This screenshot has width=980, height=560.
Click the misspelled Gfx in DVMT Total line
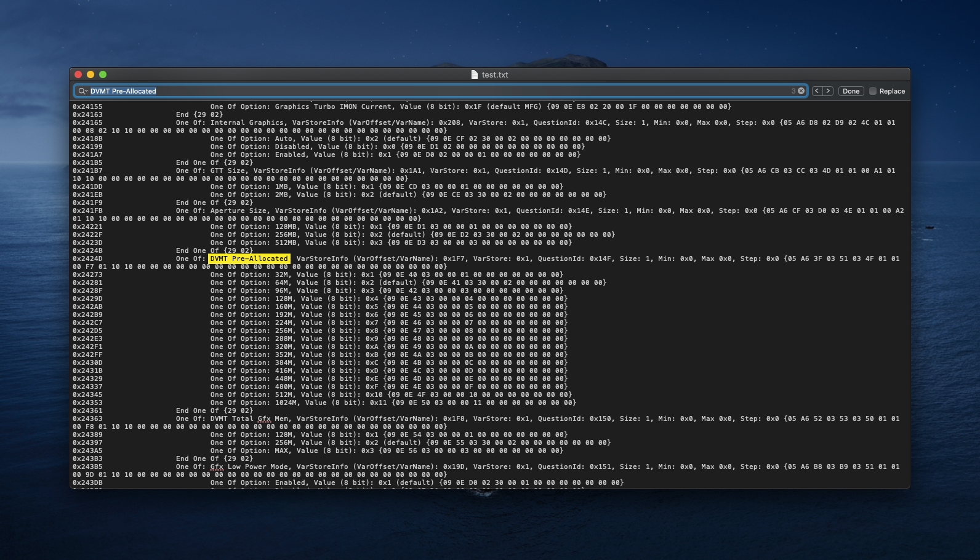[x=264, y=418]
